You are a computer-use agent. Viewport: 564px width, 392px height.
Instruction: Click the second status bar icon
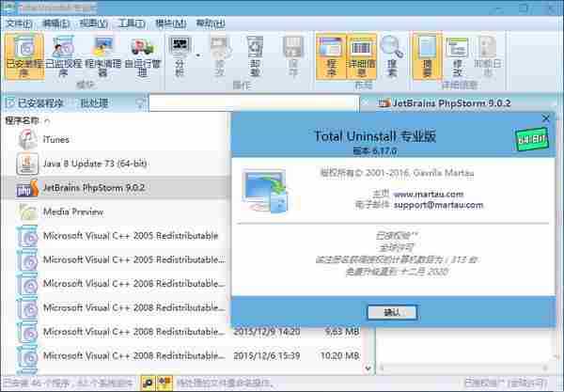(164, 383)
